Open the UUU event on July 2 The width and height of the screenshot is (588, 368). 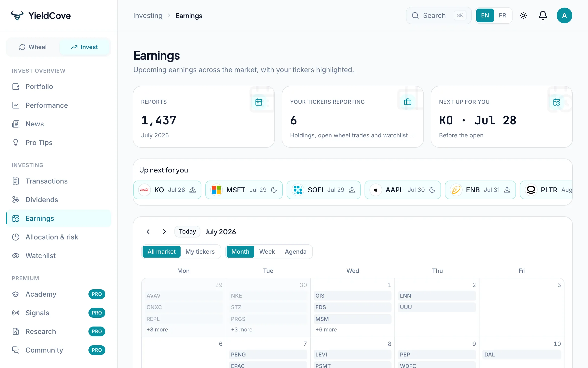pyautogui.click(x=437, y=307)
